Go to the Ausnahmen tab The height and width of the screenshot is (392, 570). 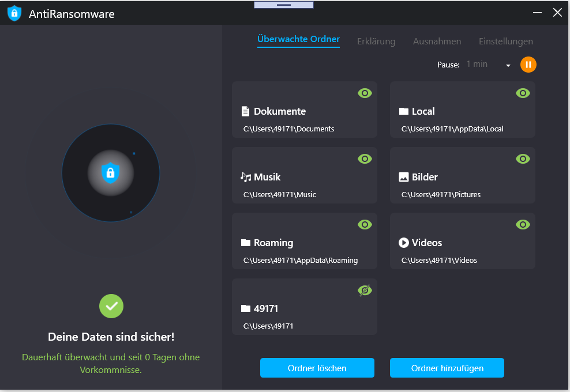437,42
